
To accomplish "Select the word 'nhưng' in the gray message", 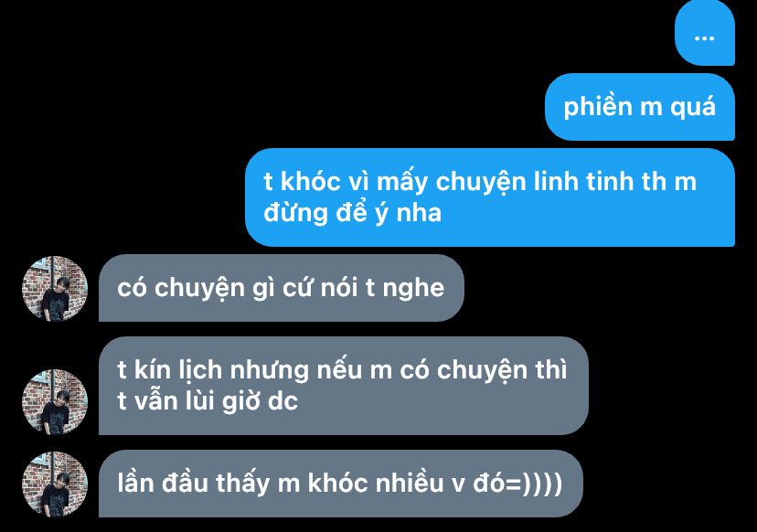I will coord(270,372).
